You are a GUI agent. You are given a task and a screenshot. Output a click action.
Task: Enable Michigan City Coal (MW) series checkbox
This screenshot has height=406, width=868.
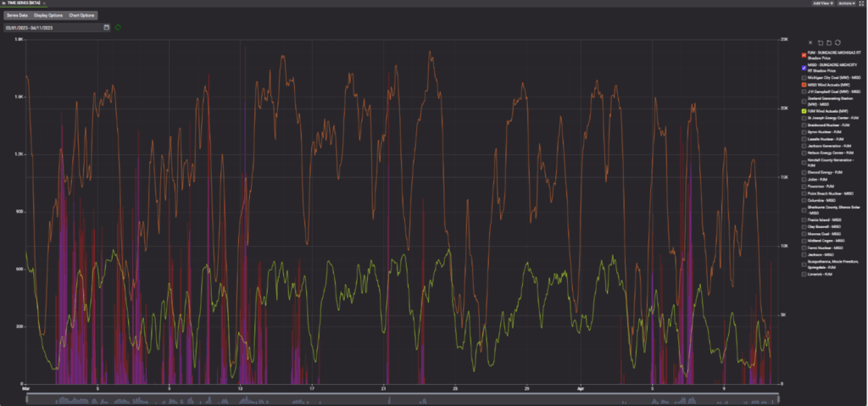click(x=804, y=76)
